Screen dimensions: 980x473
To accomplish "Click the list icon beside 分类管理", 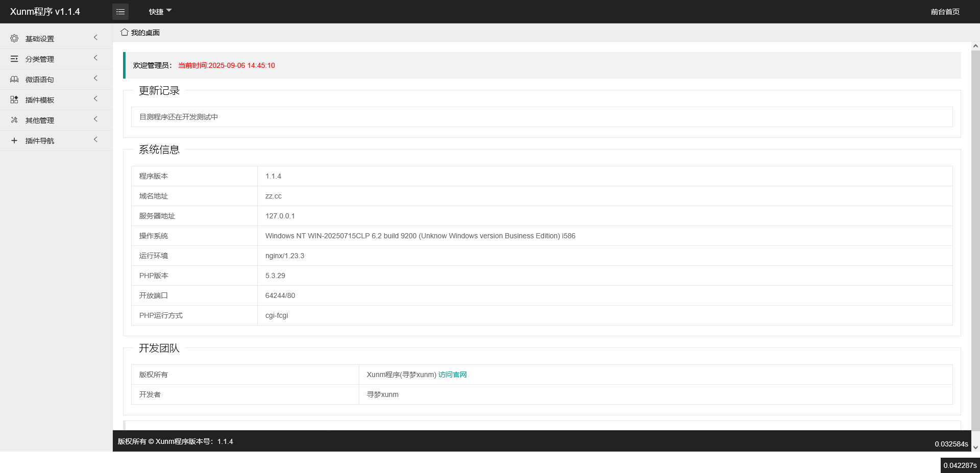I will click(14, 59).
